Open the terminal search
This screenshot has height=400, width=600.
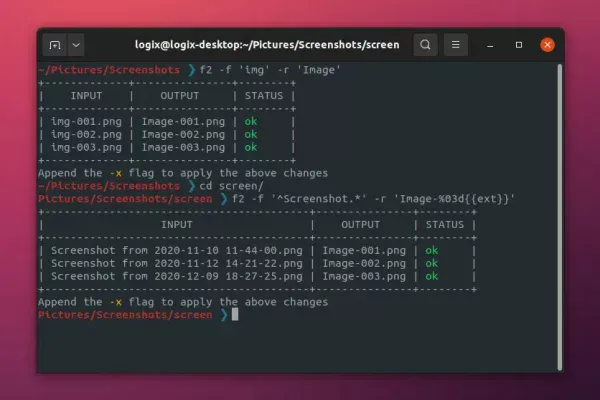click(x=425, y=45)
